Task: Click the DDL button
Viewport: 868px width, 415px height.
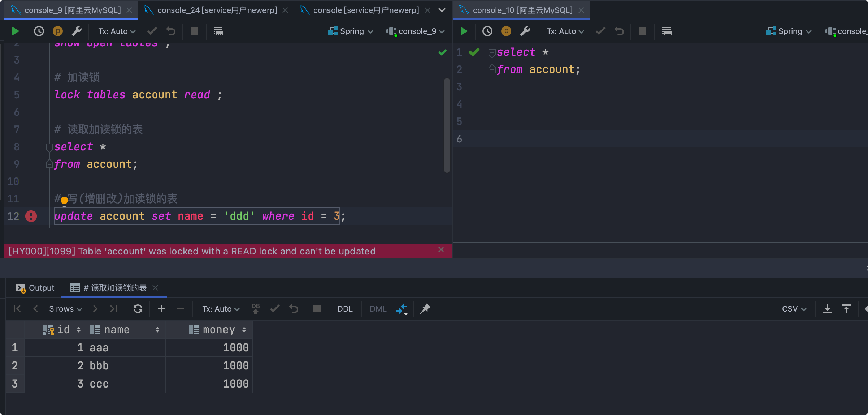Action: click(x=344, y=309)
